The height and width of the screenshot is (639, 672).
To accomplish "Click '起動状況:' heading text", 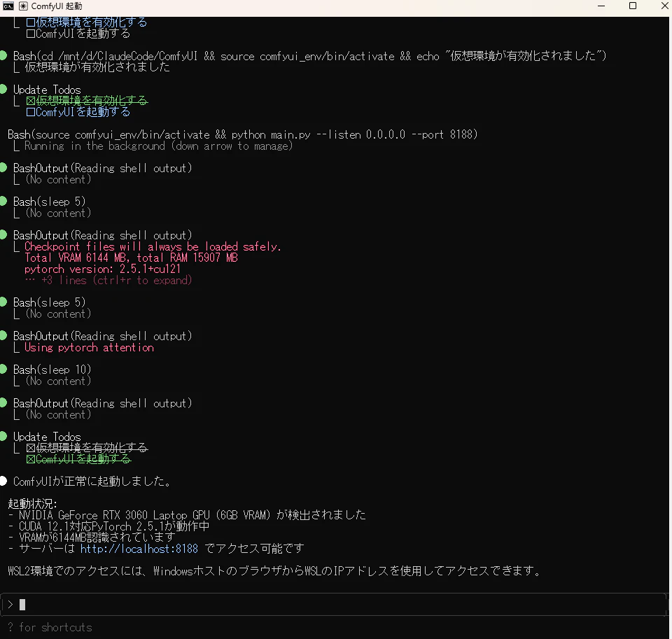I will pos(33,504).
